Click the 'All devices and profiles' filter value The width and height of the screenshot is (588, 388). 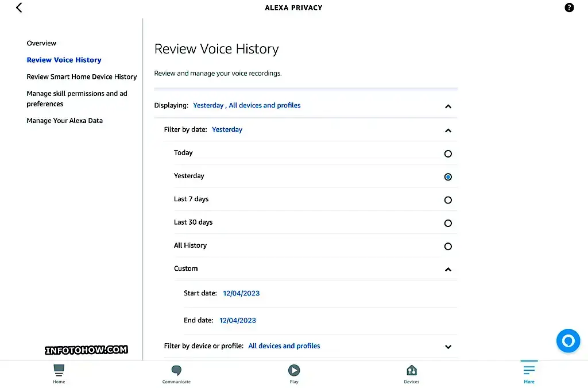pos(284,346)
